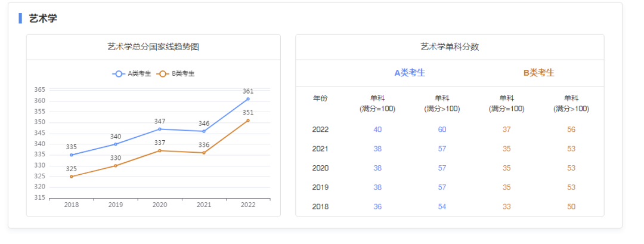
Task: Click the 2021 label on the chart x-axis
Action: tap(204, 205)
